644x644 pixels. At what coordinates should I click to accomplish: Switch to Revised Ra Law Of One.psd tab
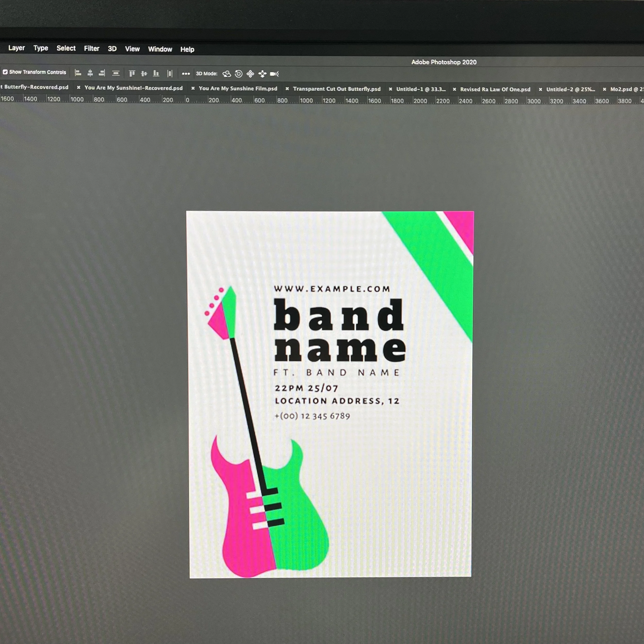click(495, 89)
